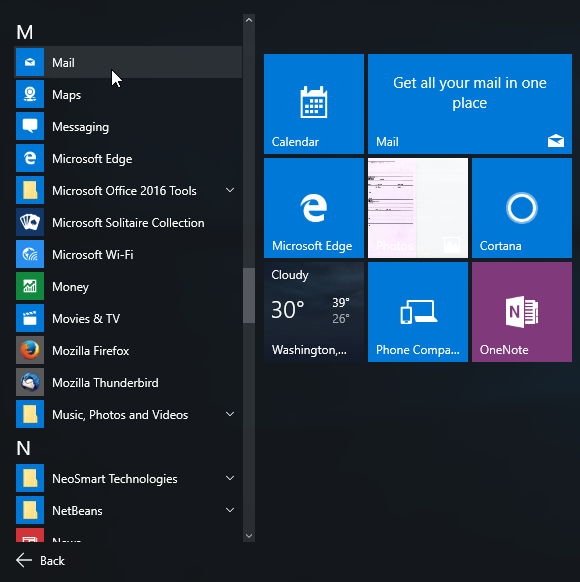580x582 pixels.
Task: Select the Mail text label in list
Action: pyautogui.click(x=63, y=63)
